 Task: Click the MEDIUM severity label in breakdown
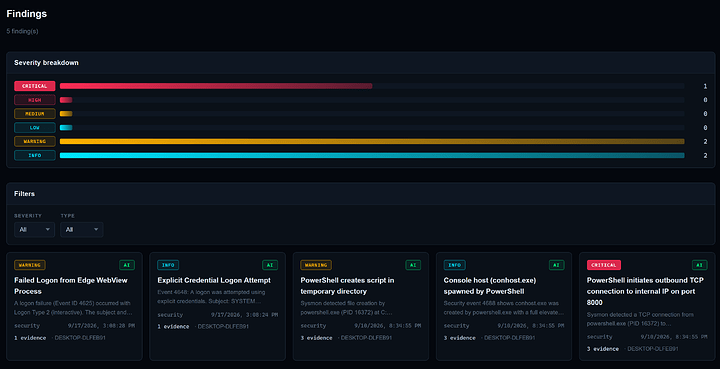click(35, 113)
